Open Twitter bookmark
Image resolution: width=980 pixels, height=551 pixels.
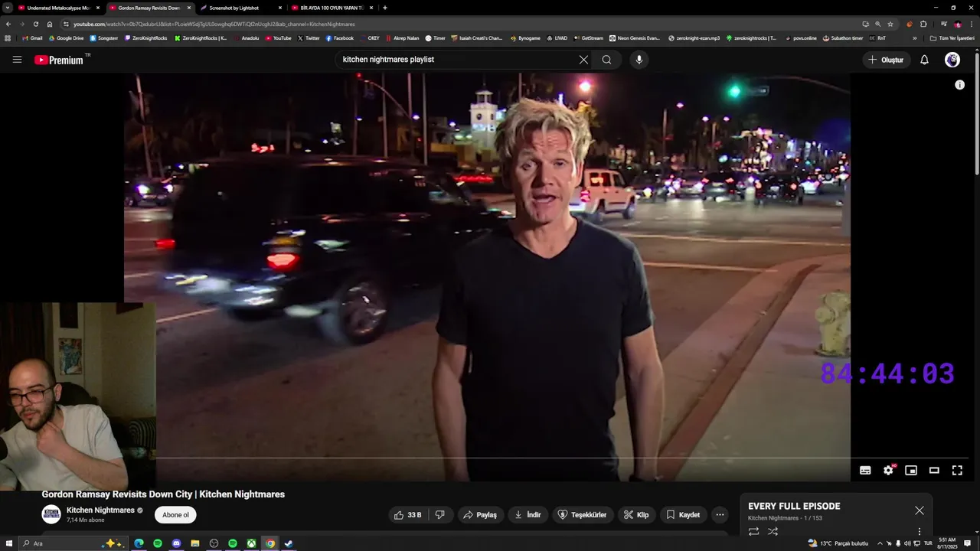(x=309, y=37)
